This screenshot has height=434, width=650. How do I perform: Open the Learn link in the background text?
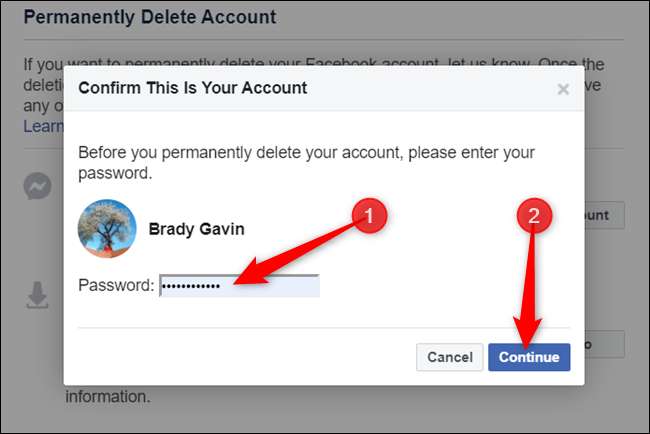coord(42,126)
